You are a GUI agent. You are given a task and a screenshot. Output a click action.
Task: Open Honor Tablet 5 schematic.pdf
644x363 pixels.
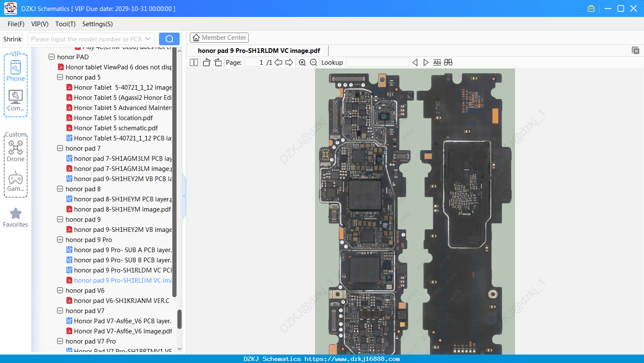[116, 128]
